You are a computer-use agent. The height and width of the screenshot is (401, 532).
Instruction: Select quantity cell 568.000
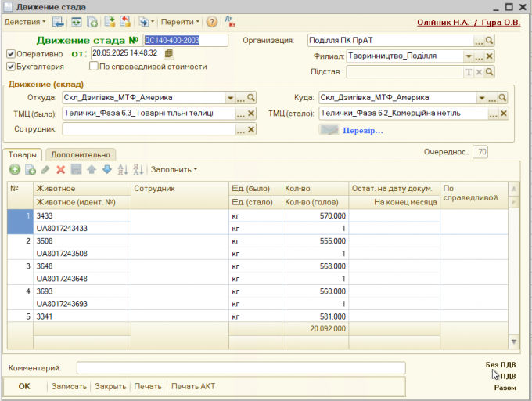click(x=315, y=266)
